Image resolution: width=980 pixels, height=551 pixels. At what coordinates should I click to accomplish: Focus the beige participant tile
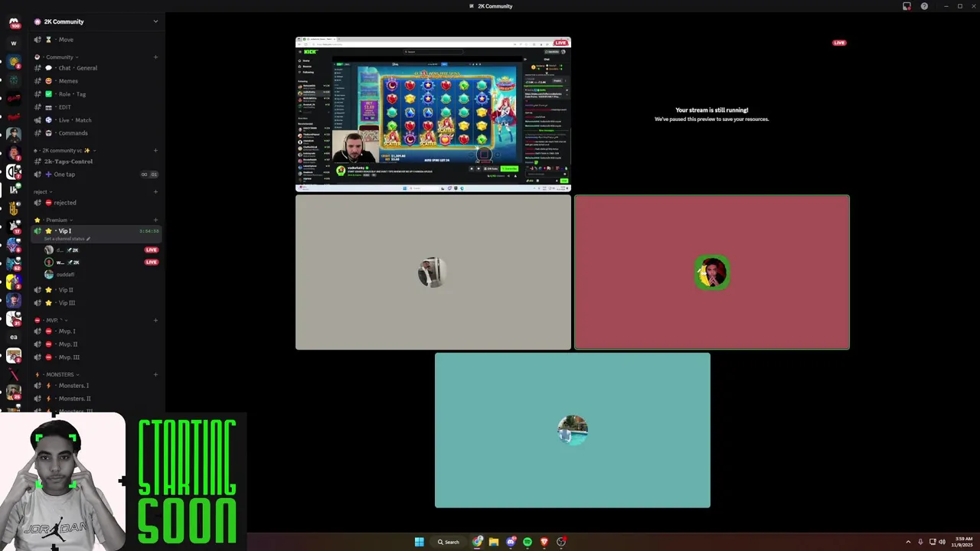pyautogui.click(x=433, y=272)
